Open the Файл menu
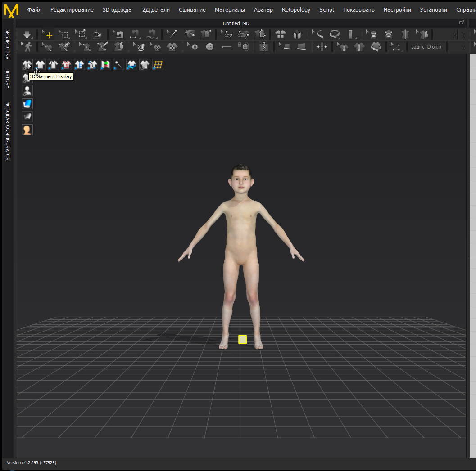476x471 pixels. [x=34, y=10]
